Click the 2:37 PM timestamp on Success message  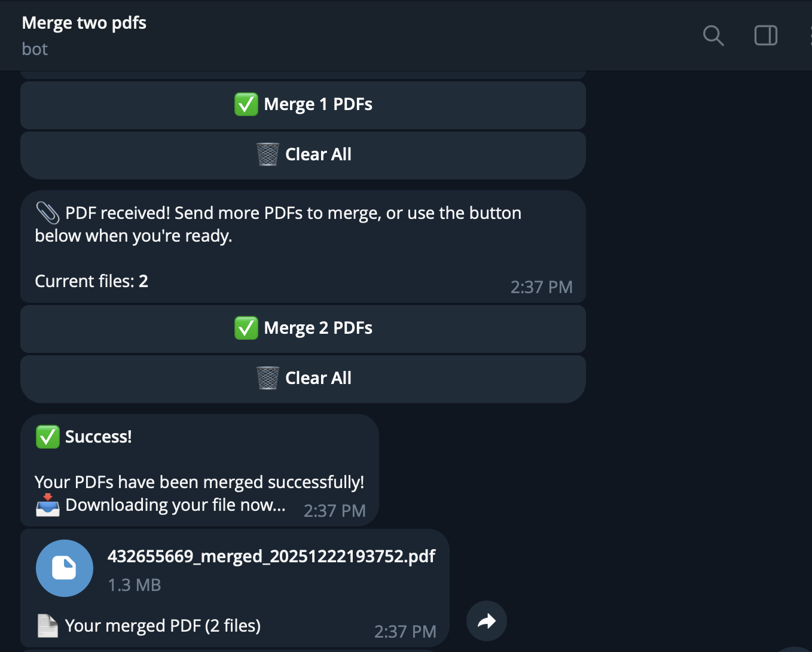pos(334,511)
